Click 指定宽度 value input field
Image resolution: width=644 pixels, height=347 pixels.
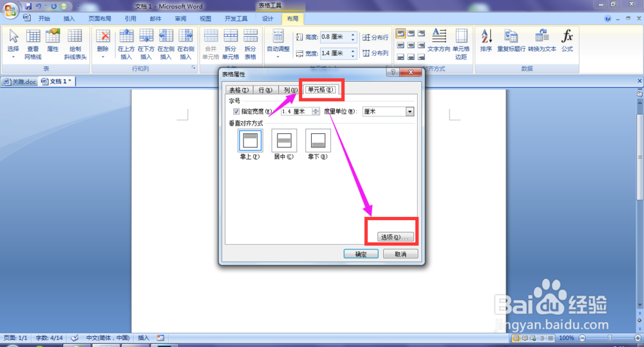pyautogui.click(x=296, y=111)
